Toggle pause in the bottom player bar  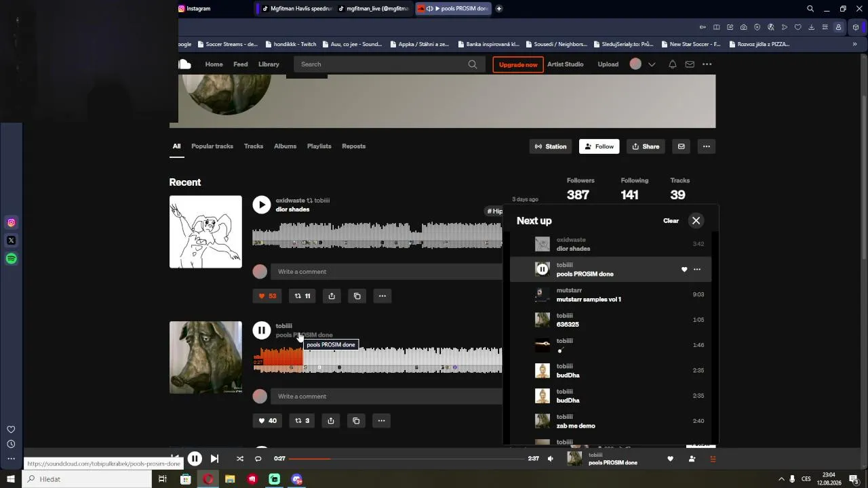(195, 459)
